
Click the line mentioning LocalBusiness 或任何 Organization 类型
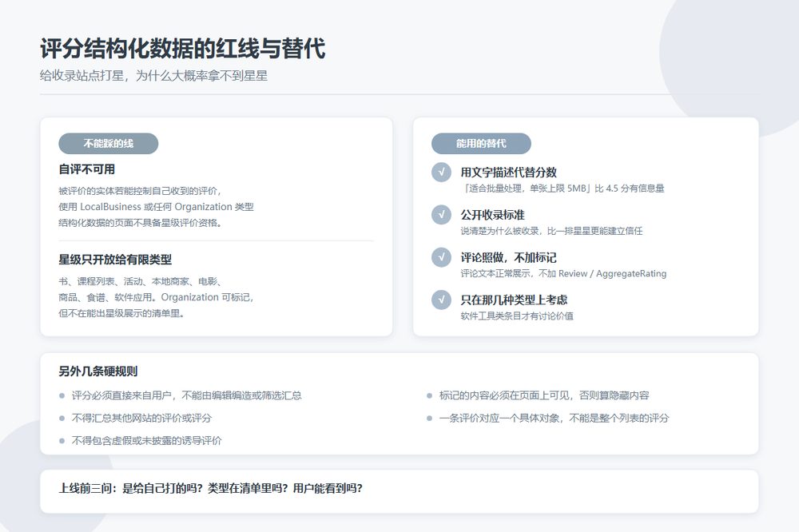coord(156,207)
